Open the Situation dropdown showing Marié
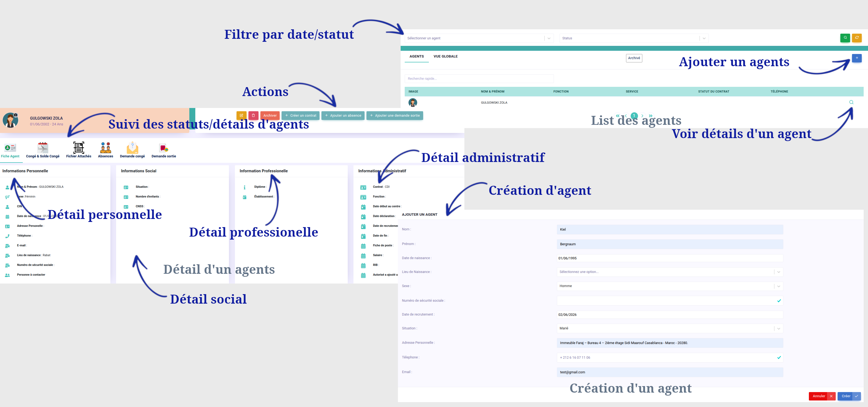Screen dimensions: 868x407 [x=670, y=328]
